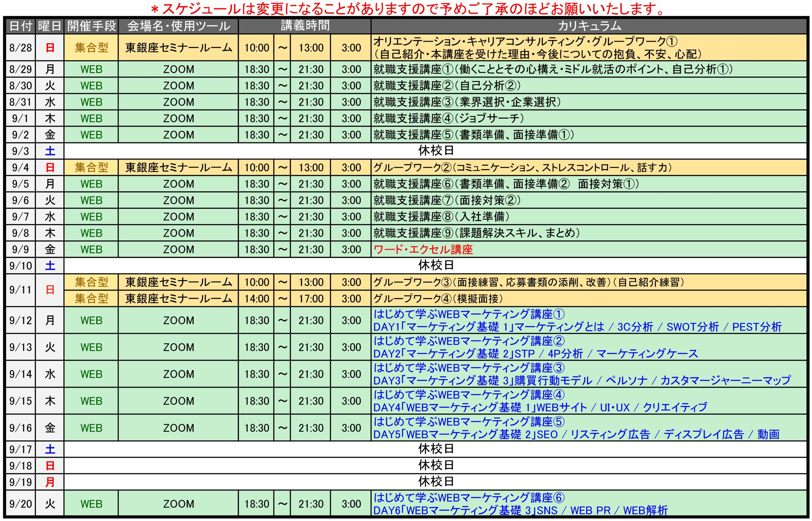Click 休校日 in the 9/3 row
Viewport: 812px width, 521px height.
[x=435, y=151]
